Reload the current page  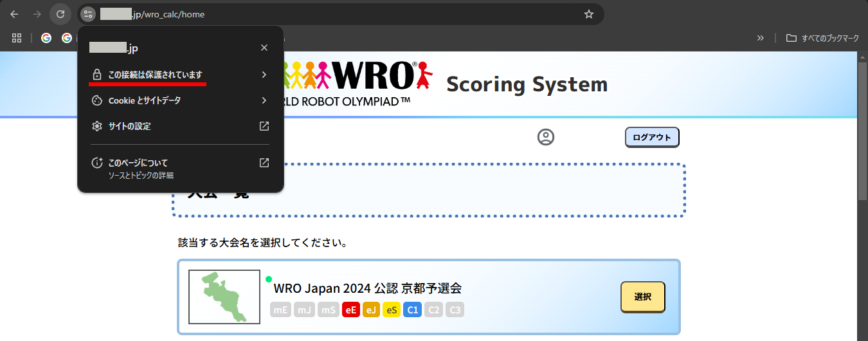60,14
